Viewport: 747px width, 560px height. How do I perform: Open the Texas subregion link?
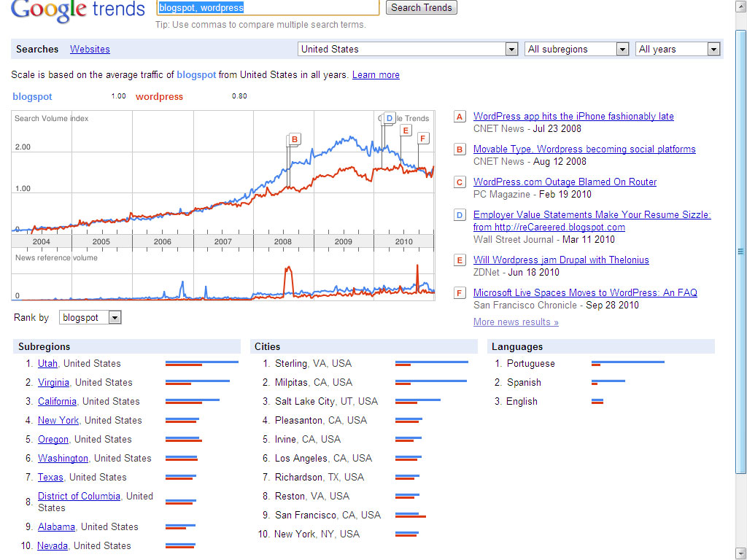point(50,477)
